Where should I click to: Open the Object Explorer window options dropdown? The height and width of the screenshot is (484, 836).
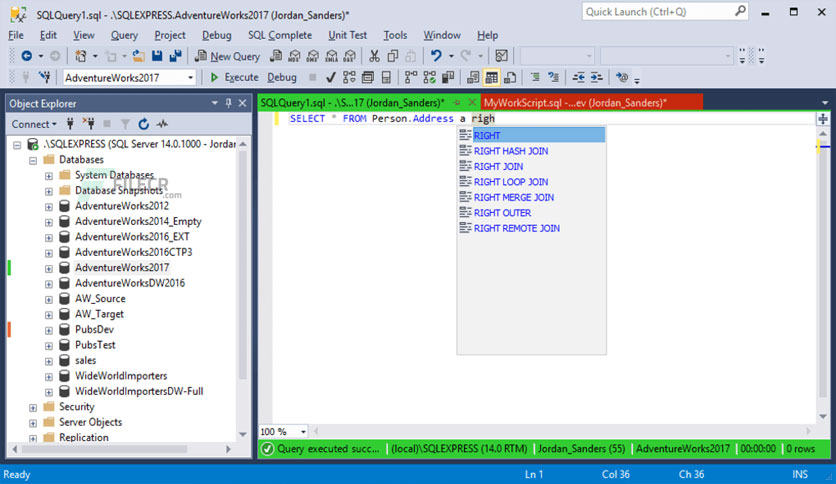(x=214, y=103)
